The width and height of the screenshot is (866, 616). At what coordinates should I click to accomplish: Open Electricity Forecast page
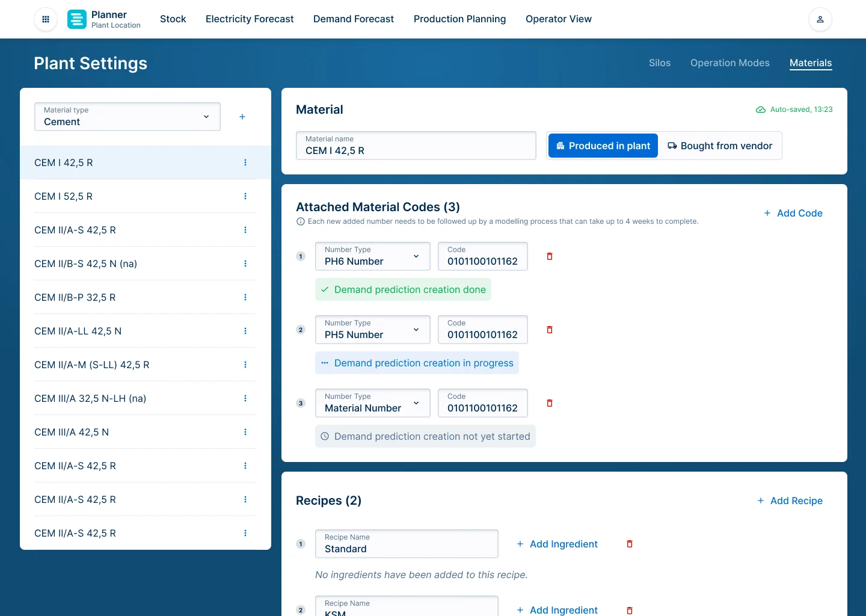point(250,19)
